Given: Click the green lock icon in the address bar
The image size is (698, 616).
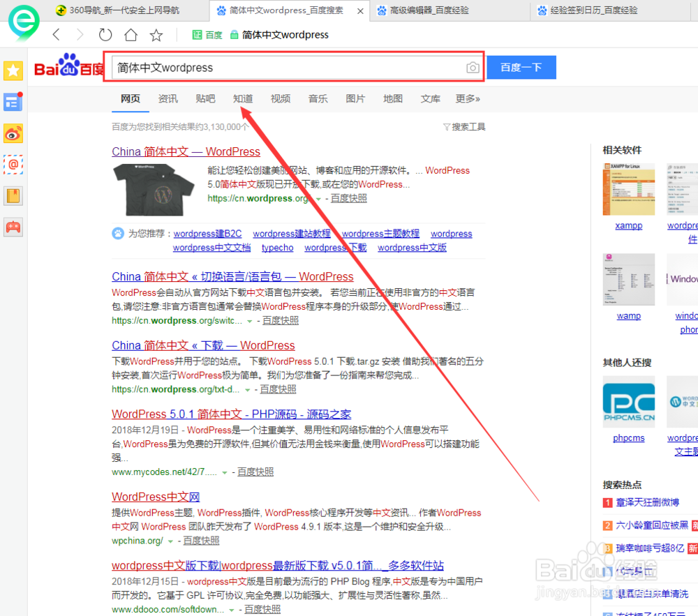Looking at the screenshot, I should click(234, 35).
